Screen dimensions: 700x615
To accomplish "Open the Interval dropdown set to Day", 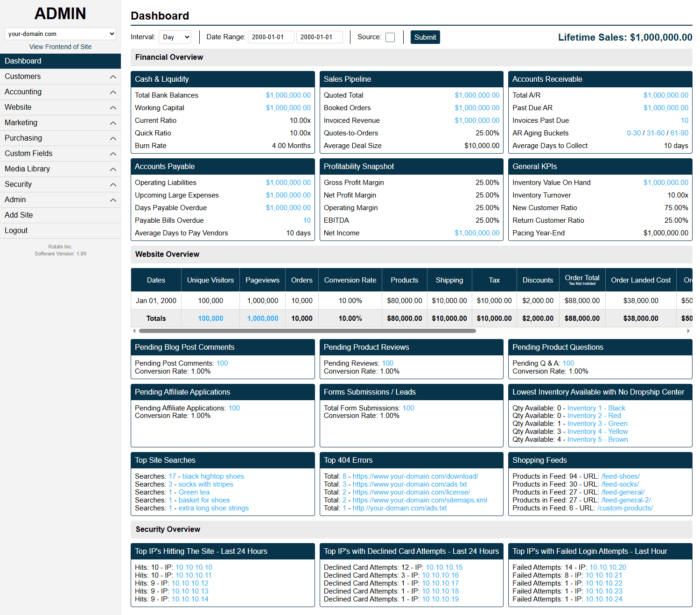I will point(175,37).
